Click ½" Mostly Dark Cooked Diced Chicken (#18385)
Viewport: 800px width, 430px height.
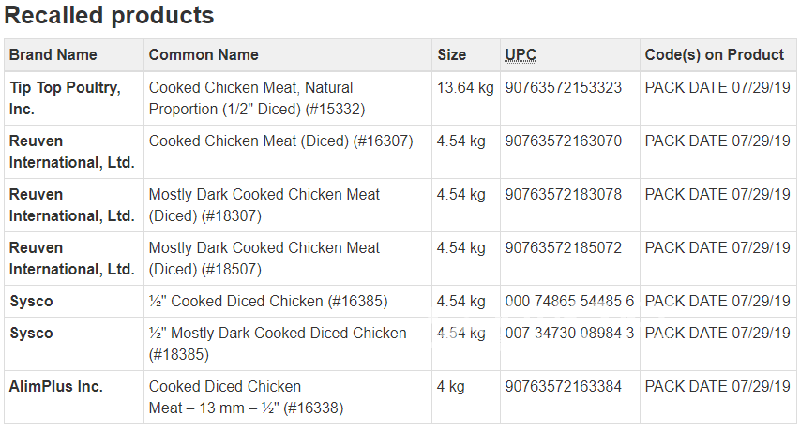(277, 344)
